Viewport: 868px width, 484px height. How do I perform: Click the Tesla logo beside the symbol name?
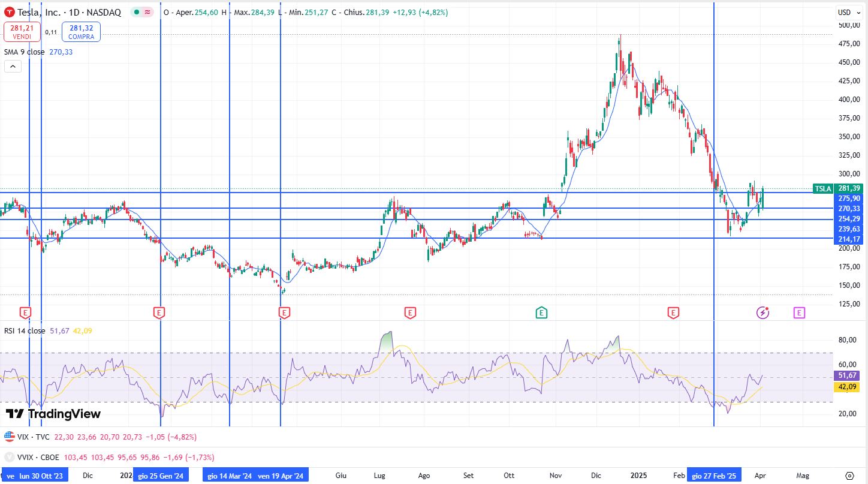coord(10,12)
